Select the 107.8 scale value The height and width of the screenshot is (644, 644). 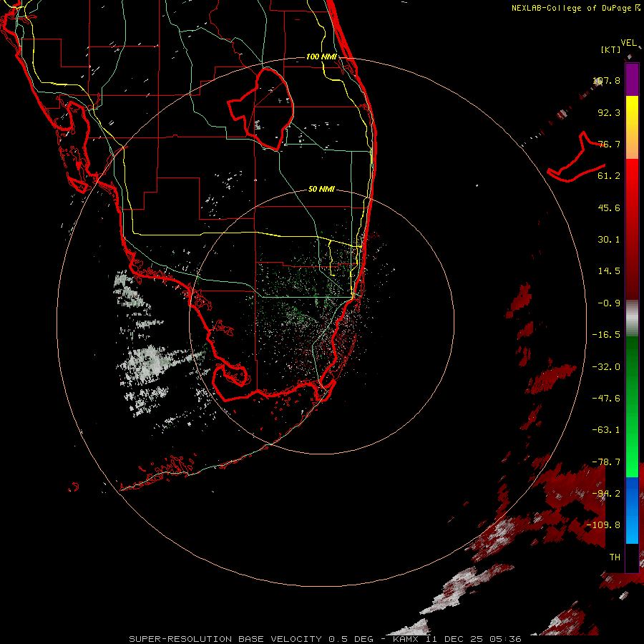(x=607, y=80)
